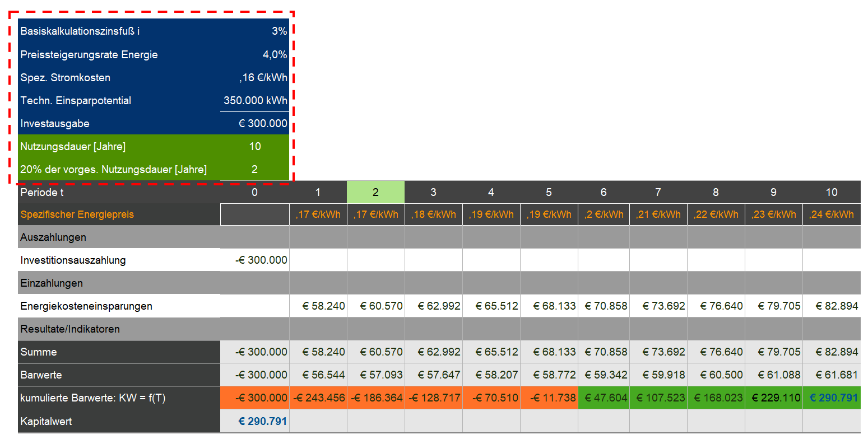Viewport: 868px width, 439px height.
Task: Select the period 0 header cell
Action: point(255,192)
